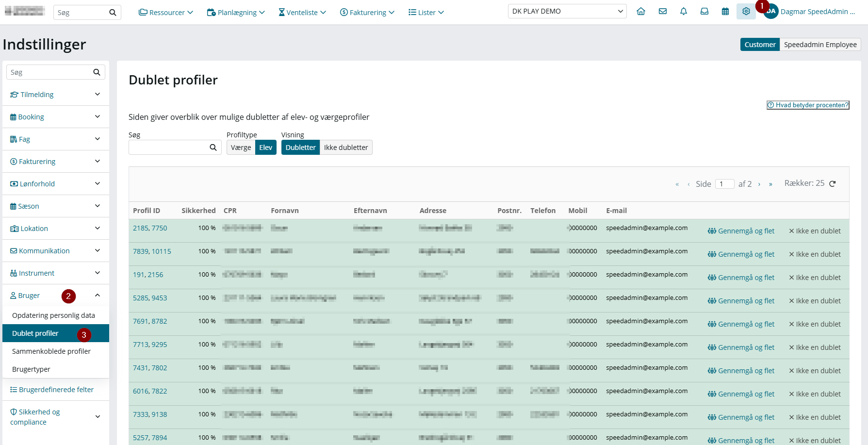Show notifications bell
Screen dimensions: 868x445
(x=684, y=11)
